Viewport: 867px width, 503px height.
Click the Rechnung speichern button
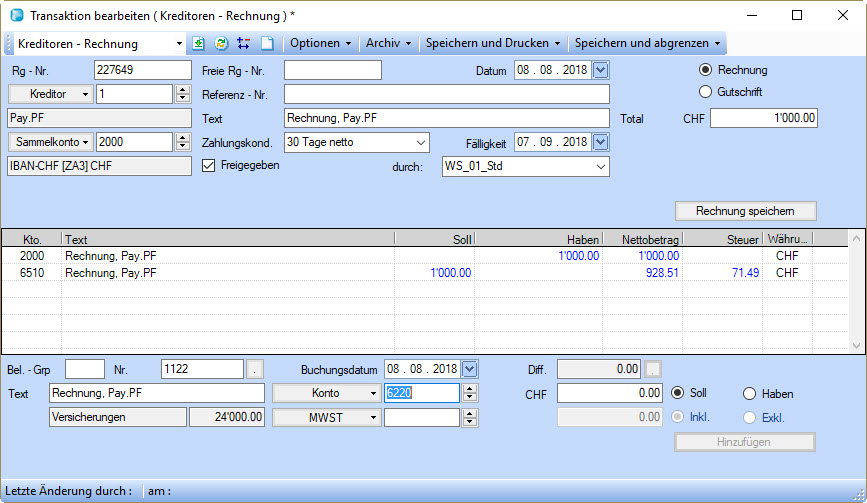point(745,211)
